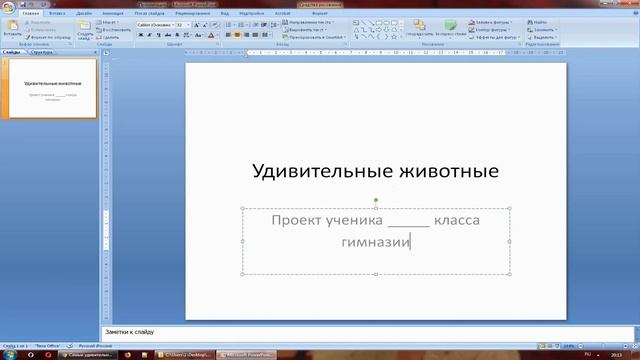This screenshot has height=360, width=640.
Task: Open Text Direction (Направление текста)
Action: [308, 22]
